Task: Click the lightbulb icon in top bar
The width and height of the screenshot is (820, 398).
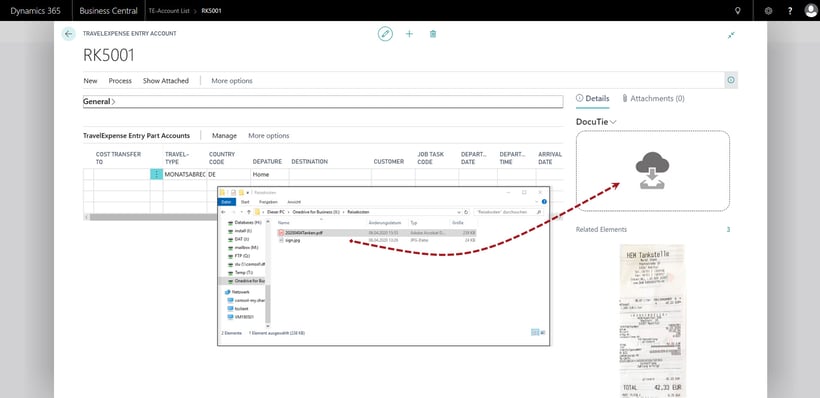Action: tap(738, 10)
